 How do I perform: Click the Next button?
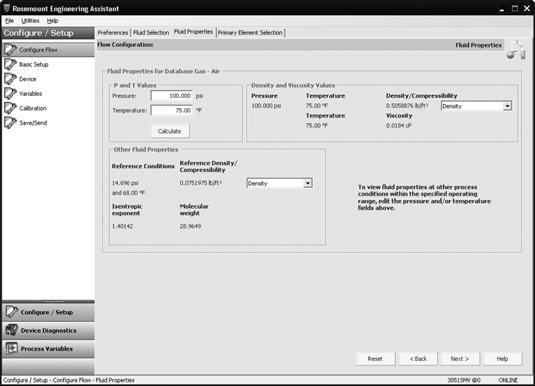(x=460, y=359)
